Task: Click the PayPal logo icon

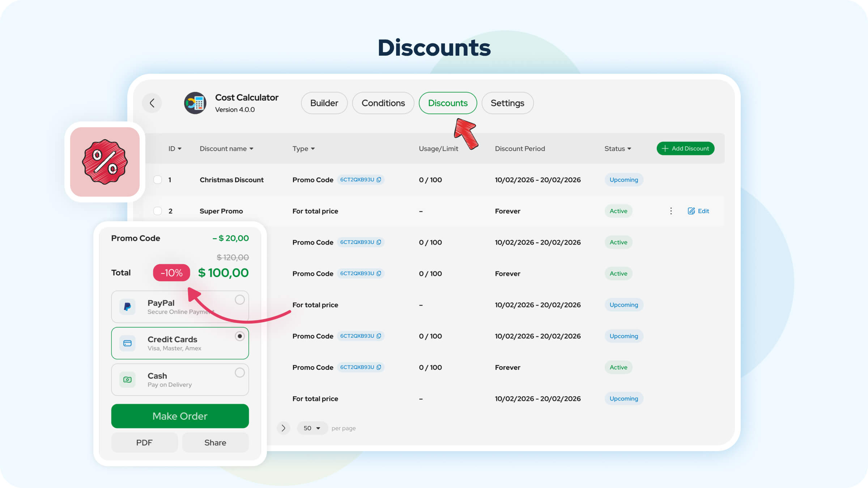Action: point(127,307)
